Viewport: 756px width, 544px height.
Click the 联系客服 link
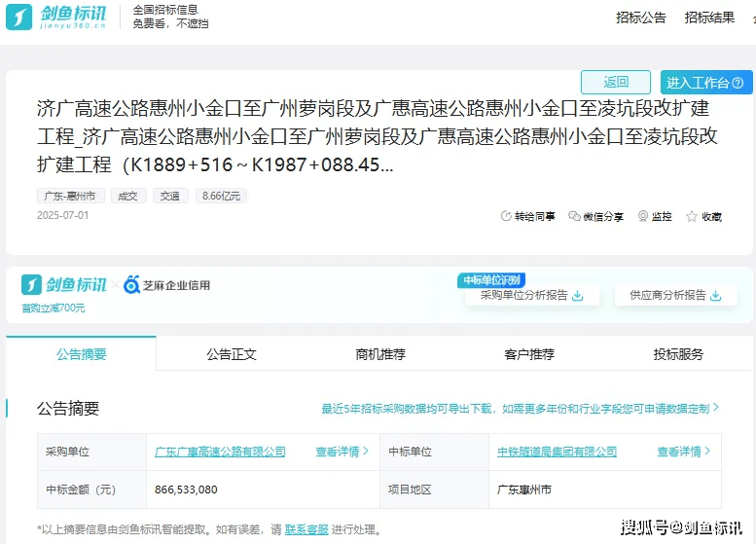(306, 530)
